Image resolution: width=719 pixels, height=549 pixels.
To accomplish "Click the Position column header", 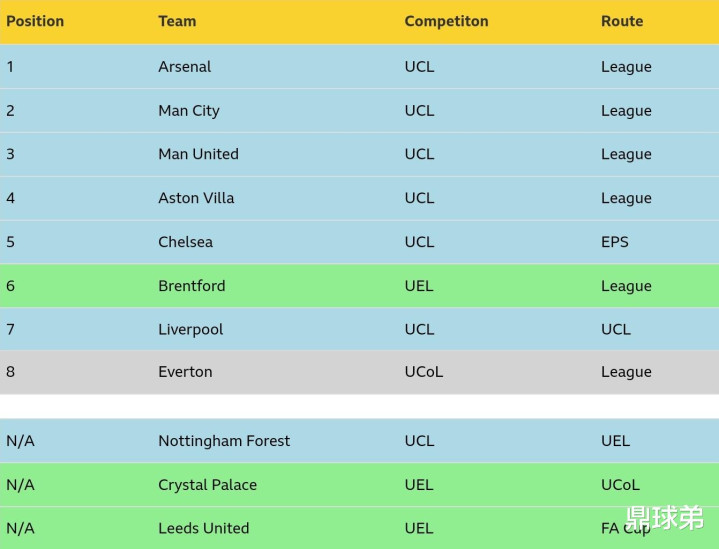I will [x=35, y=21].
